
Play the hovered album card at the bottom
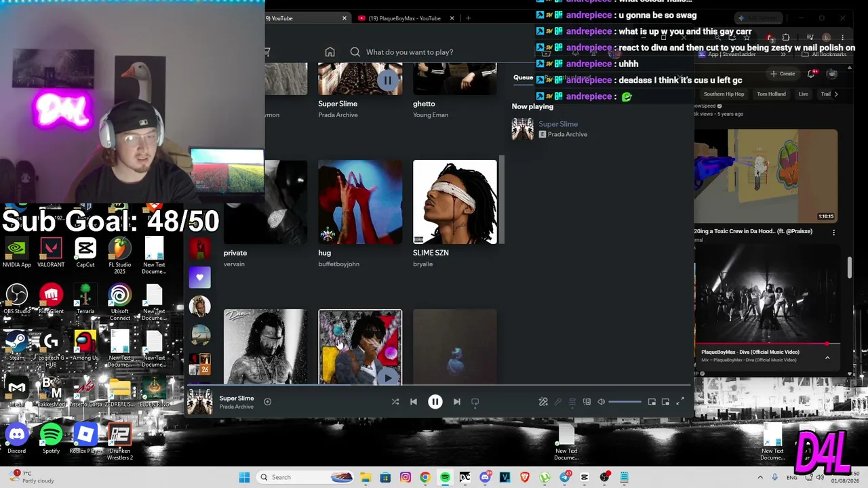pyautogui.click(x=388, y=378)
